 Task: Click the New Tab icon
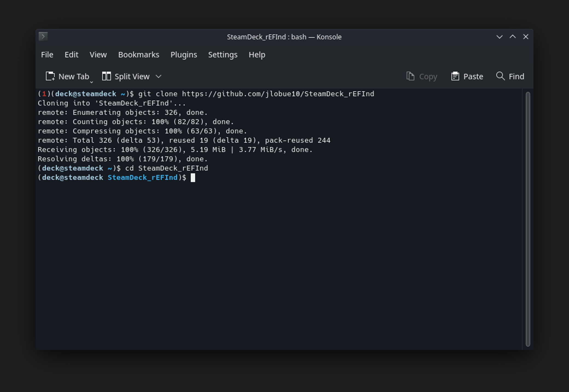(50, 76)
